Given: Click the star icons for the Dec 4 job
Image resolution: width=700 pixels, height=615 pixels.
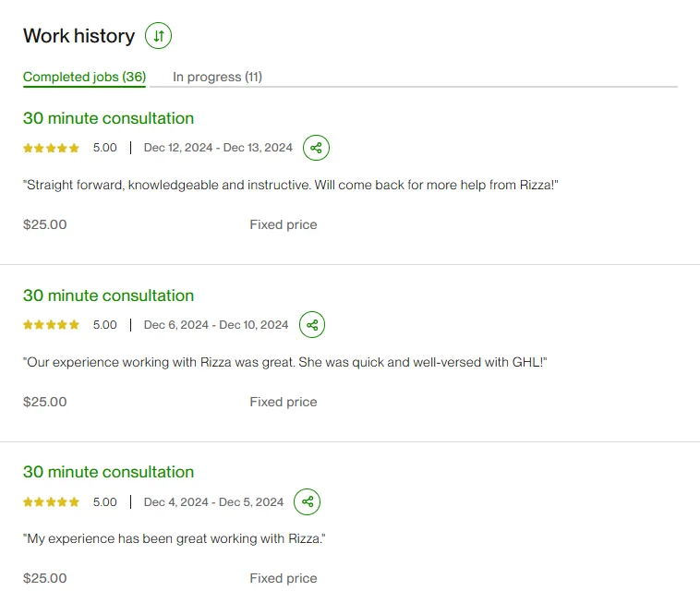Looking at the screenshot, I should click(52, 502).
